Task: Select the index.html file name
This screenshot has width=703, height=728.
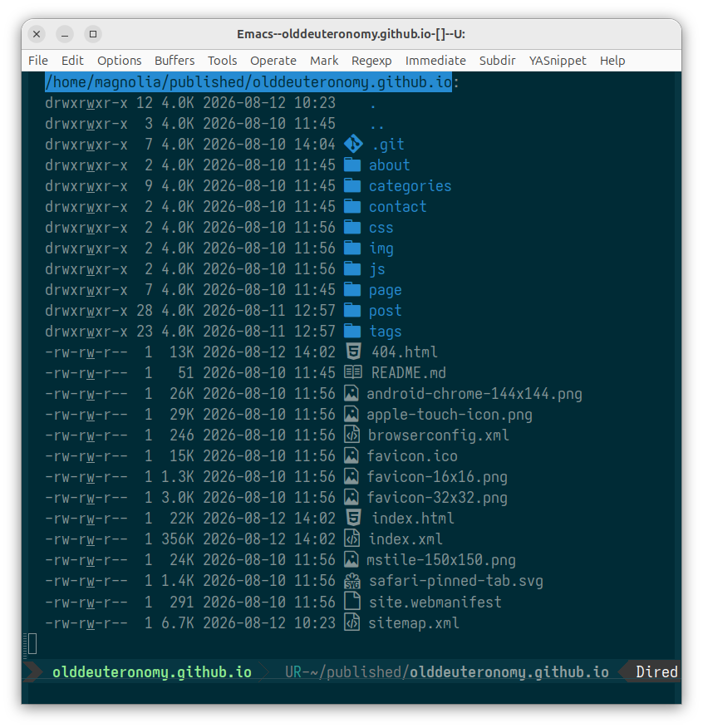Action: (413, 518)
